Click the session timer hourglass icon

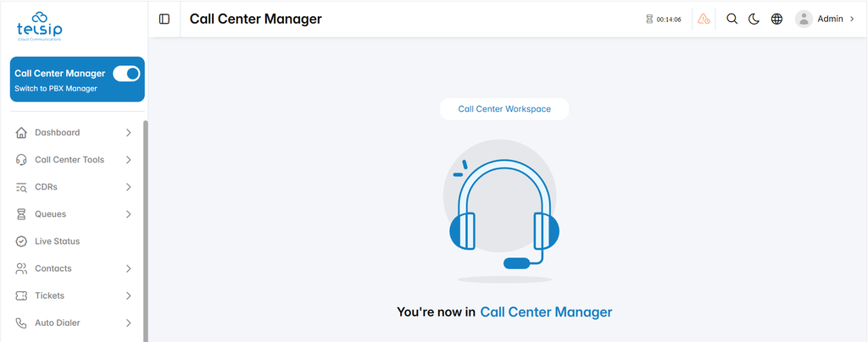pos(649,19)
